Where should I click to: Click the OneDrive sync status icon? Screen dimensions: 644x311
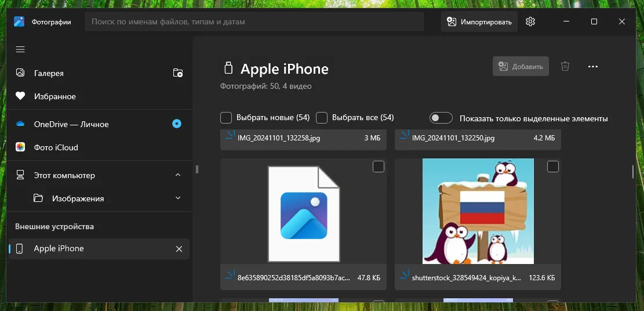[x=177, y=124]
